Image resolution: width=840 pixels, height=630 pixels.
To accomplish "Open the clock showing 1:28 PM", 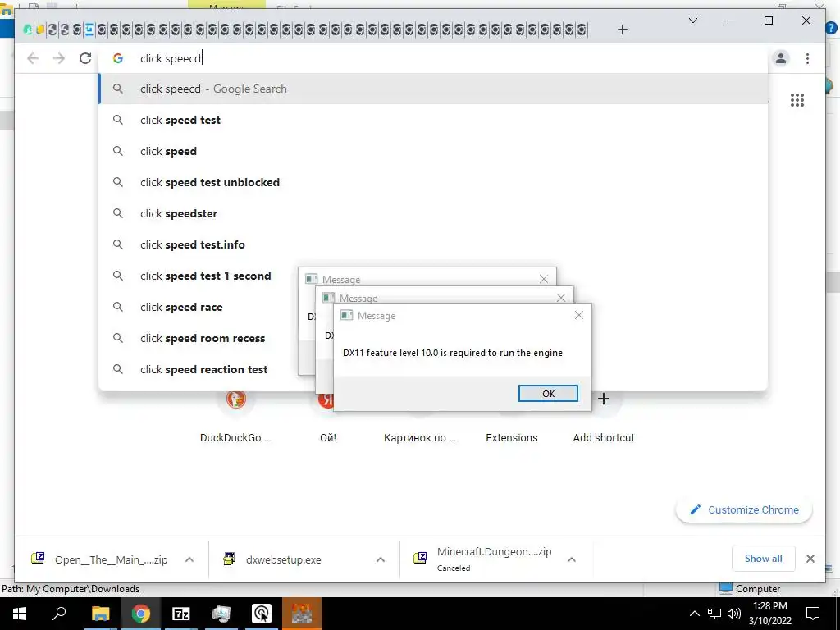I will 769,614.
